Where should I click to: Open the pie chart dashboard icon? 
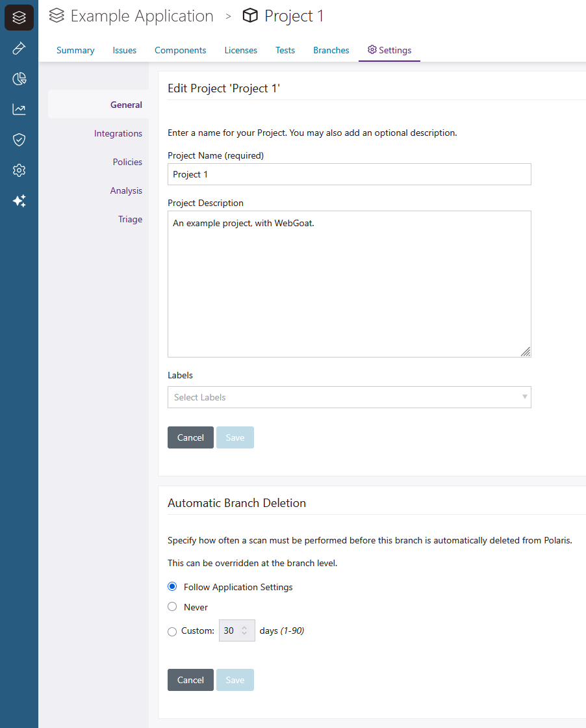point(19,79)
